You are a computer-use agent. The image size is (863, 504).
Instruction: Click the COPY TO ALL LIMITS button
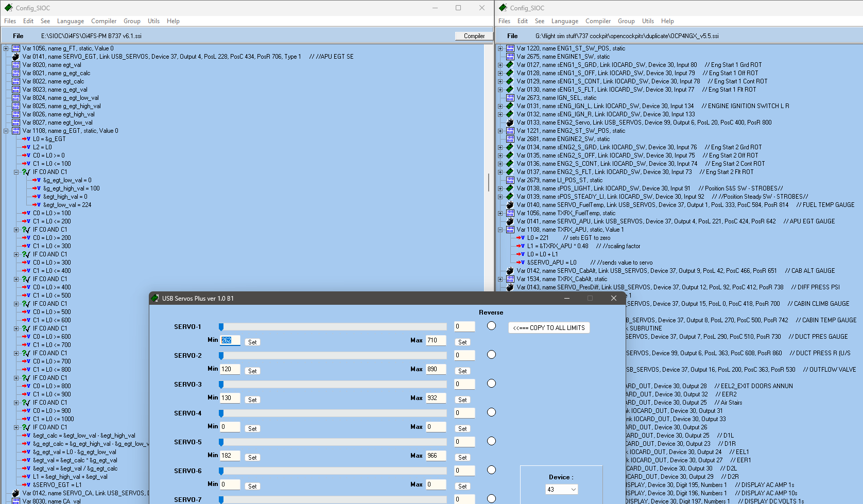(x=548, y=327)
